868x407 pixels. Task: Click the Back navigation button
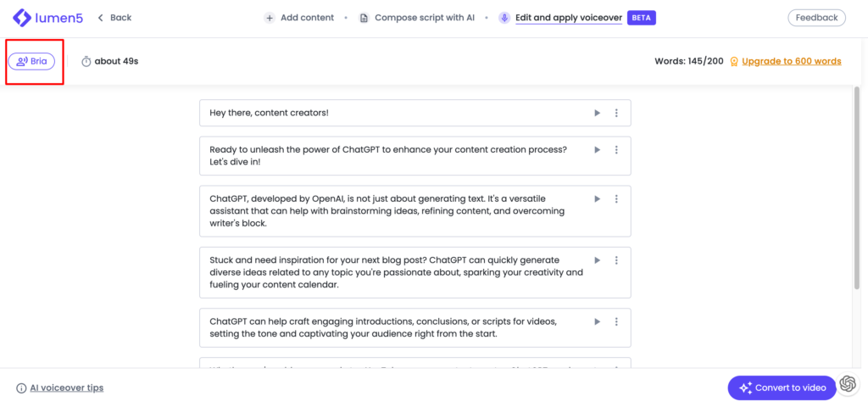pyautogui.click(x=114, y=18)
